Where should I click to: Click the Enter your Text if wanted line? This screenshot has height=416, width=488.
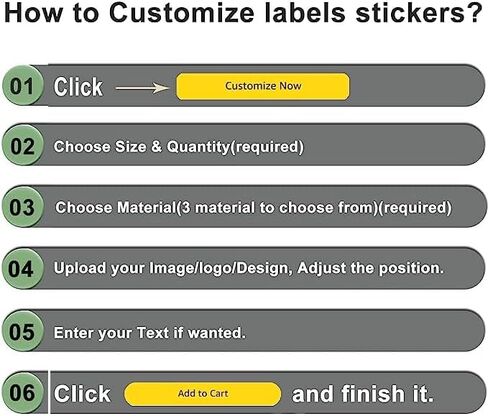150,333
